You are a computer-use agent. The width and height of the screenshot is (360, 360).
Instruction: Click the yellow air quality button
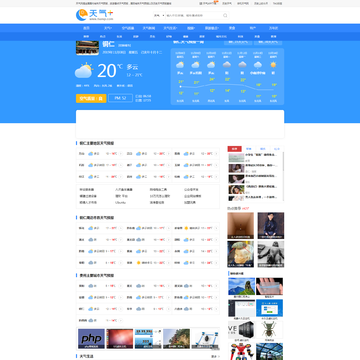(x=91, y=98)
